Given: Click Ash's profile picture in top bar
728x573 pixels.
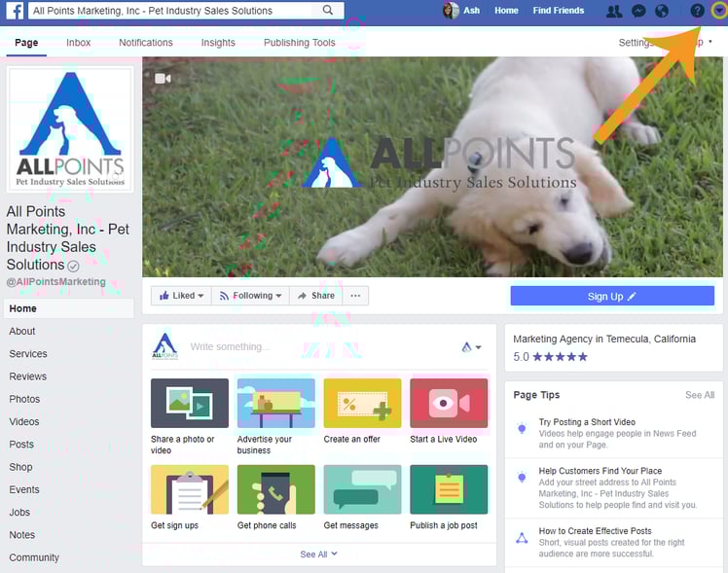Looking at the screenshot, I should click(451, 11).
